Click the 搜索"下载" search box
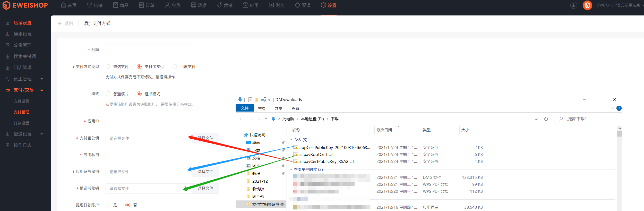644x211 pixels. 587,119
